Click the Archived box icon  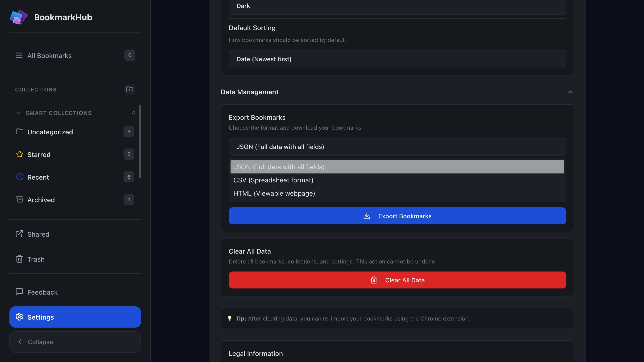(20, 199)
